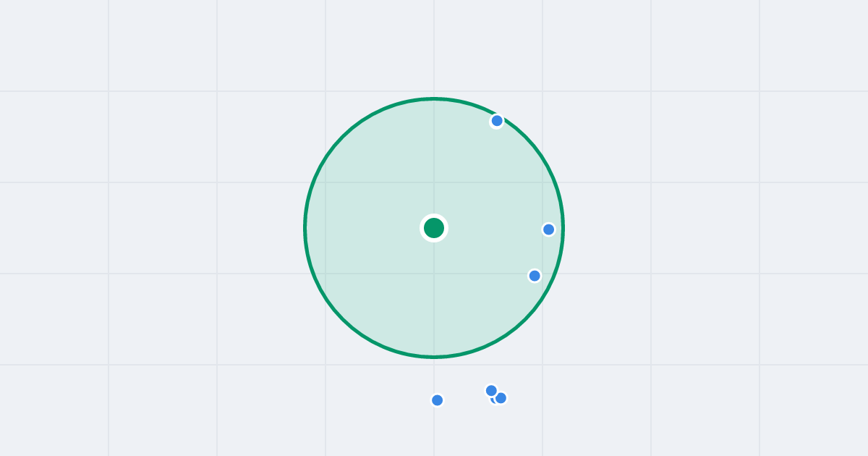Select the blue dot nearest the circle's right edge
Screen dimensions: 868x456
549,229
